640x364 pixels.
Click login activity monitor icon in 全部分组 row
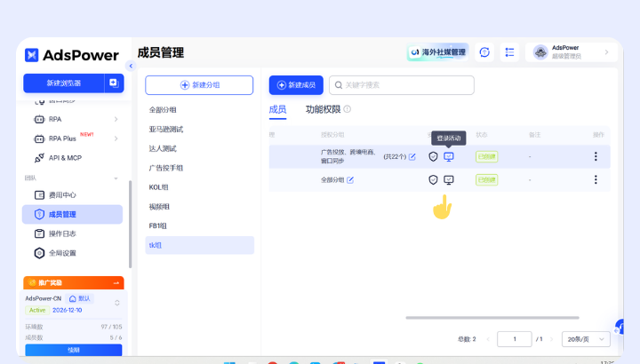[449, 179]
